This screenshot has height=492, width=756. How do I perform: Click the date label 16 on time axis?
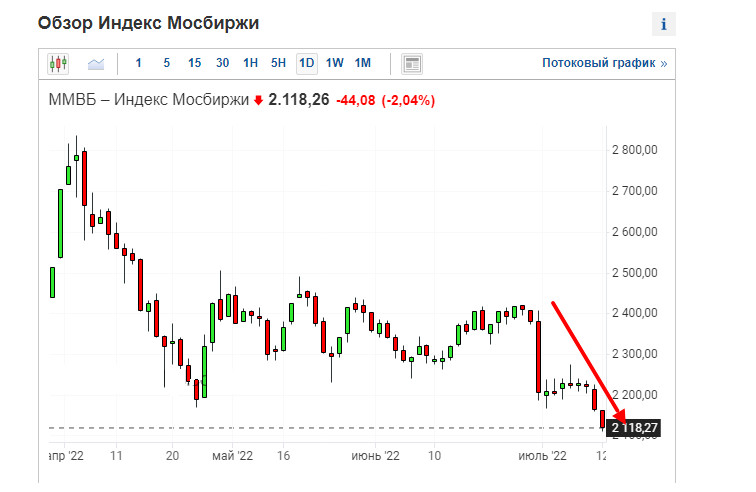284,456
